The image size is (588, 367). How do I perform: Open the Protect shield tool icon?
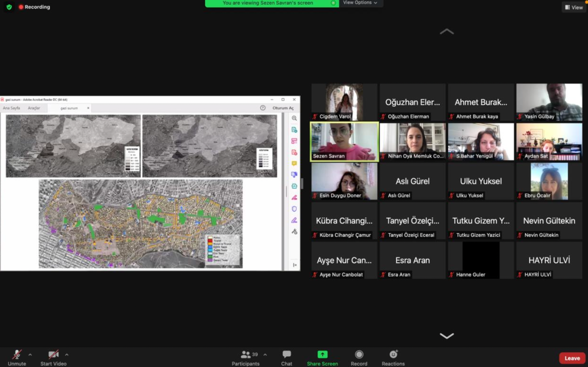click(x=294, y=209)
